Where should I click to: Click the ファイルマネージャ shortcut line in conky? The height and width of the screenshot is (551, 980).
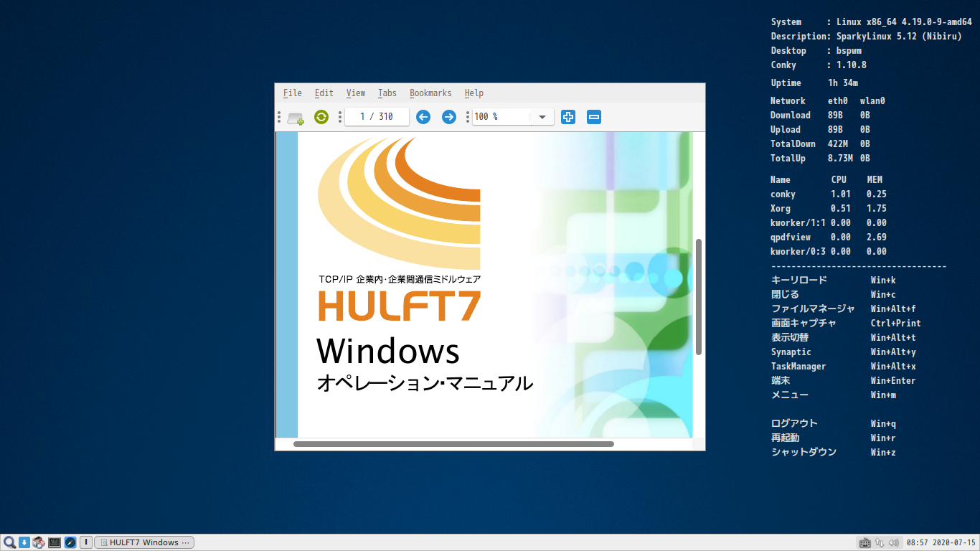coord(844,309)
